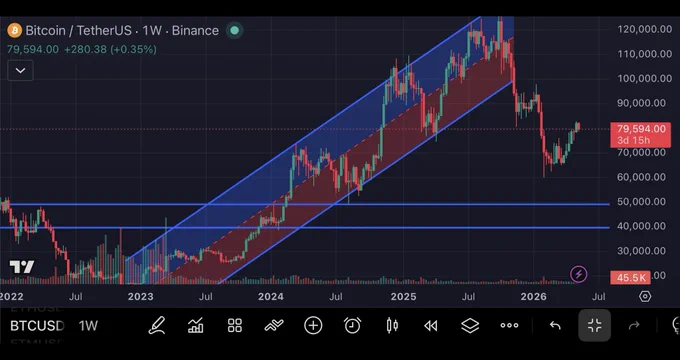The height and width of the screenshot is (360, 680).
Task: Tap the +280.38 (+0.35%) change text
Action: coord(110,49)
